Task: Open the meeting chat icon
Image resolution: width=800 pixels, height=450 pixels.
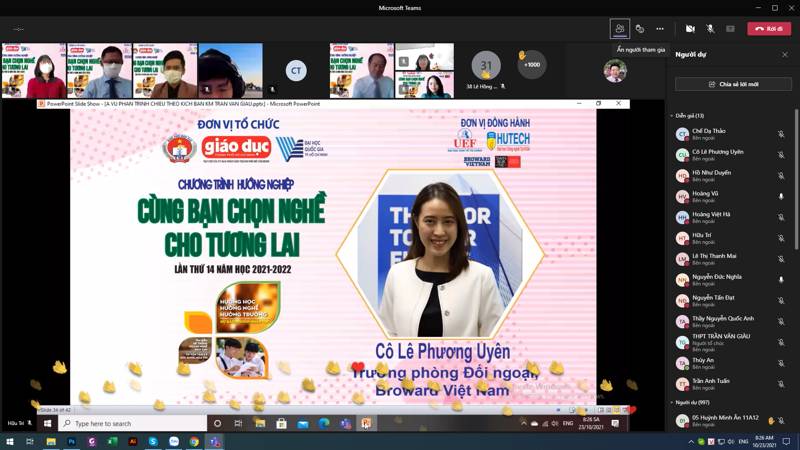Action: [640, 28]
